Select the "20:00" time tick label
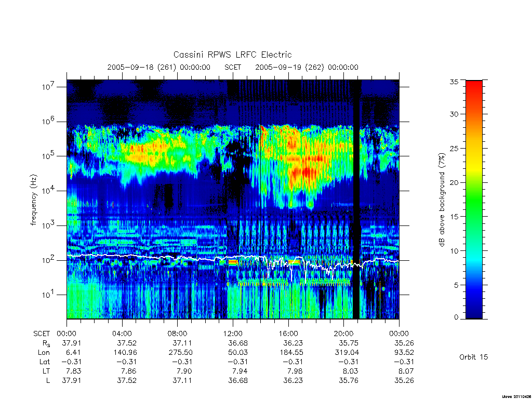532x399 pixels. tap(344, 334)
